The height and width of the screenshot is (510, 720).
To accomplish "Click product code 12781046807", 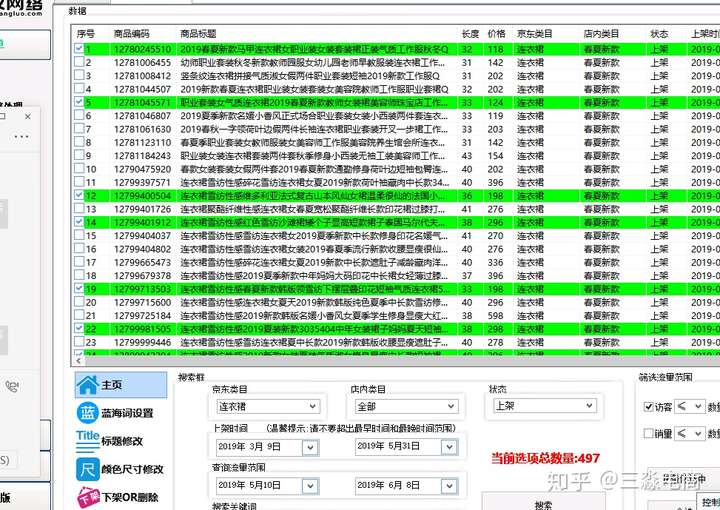I will coord(142,116).
